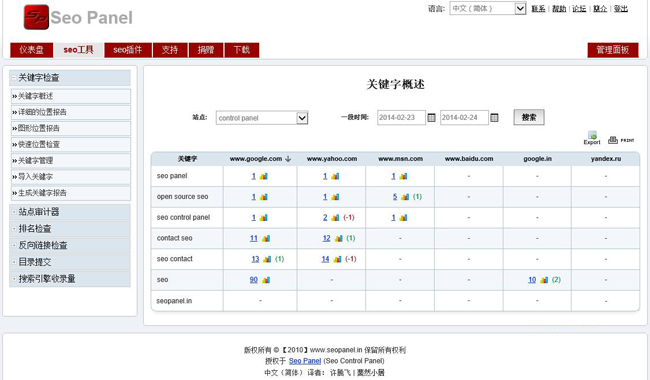This screenshot has height=380, width=650.
Task: View graph for seo contact on google.com
Action: (267, 259)
